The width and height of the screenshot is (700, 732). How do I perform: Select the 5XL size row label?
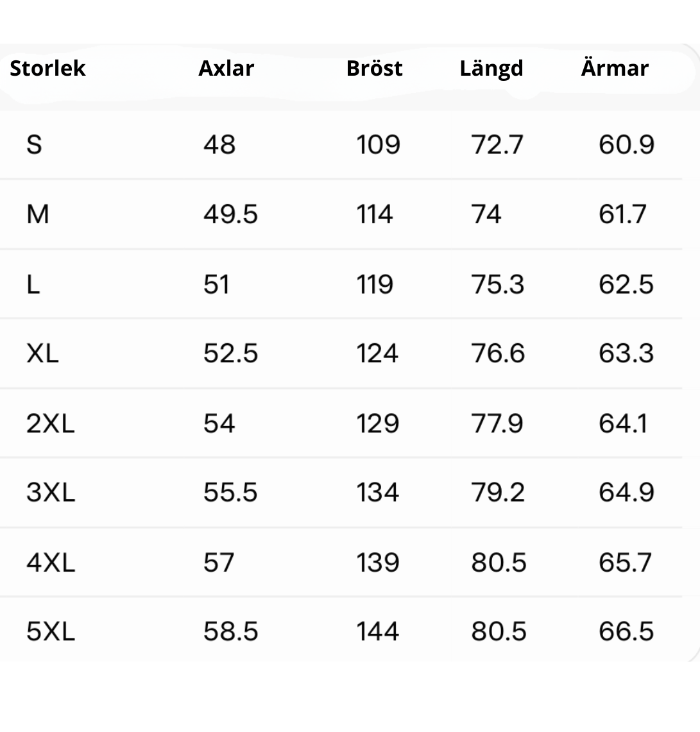pos(51,631)
